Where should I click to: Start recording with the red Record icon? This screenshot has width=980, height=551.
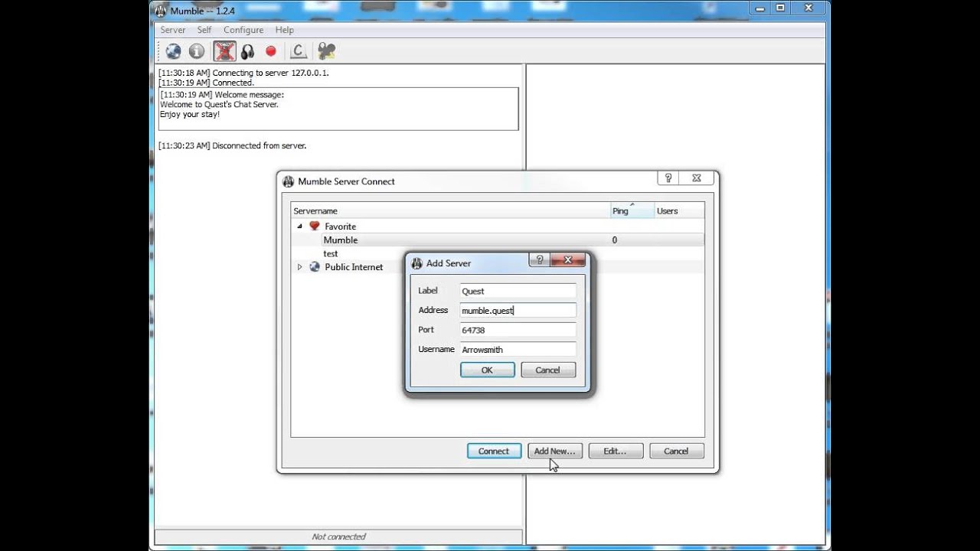(270, 51)
